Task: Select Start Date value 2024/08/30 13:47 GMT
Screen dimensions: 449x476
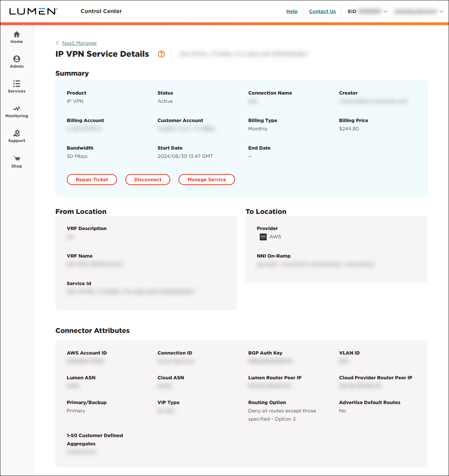Action: tap(185, 156)
